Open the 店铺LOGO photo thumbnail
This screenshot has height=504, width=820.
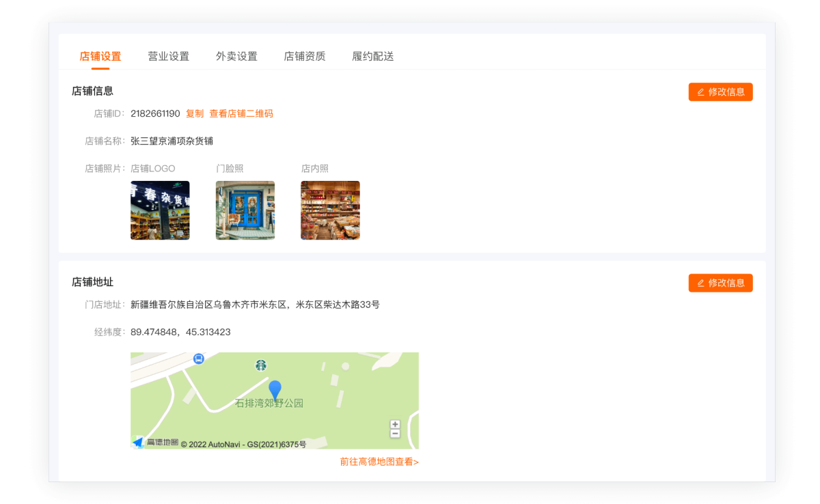coord(160,210)
